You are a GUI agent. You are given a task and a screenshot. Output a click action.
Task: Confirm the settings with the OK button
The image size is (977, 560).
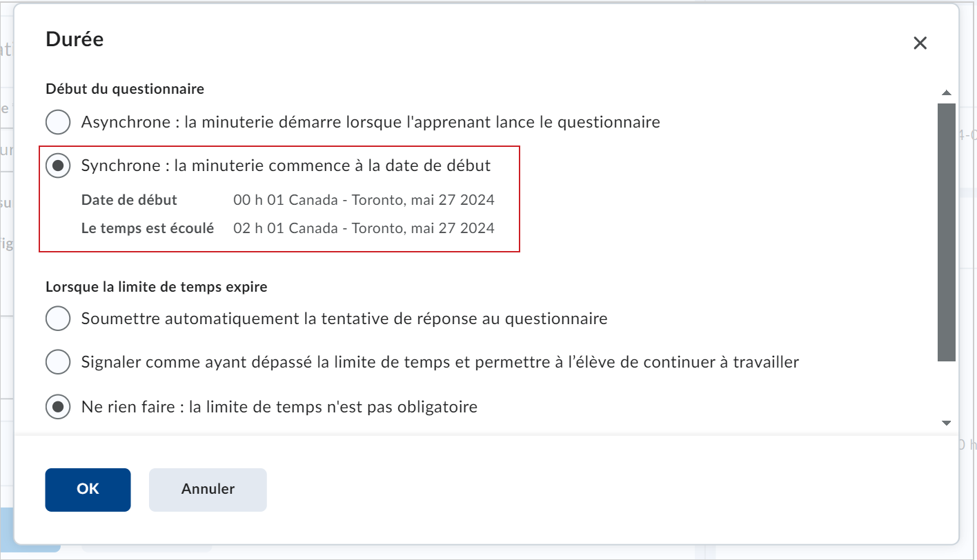tap(88, 490)
